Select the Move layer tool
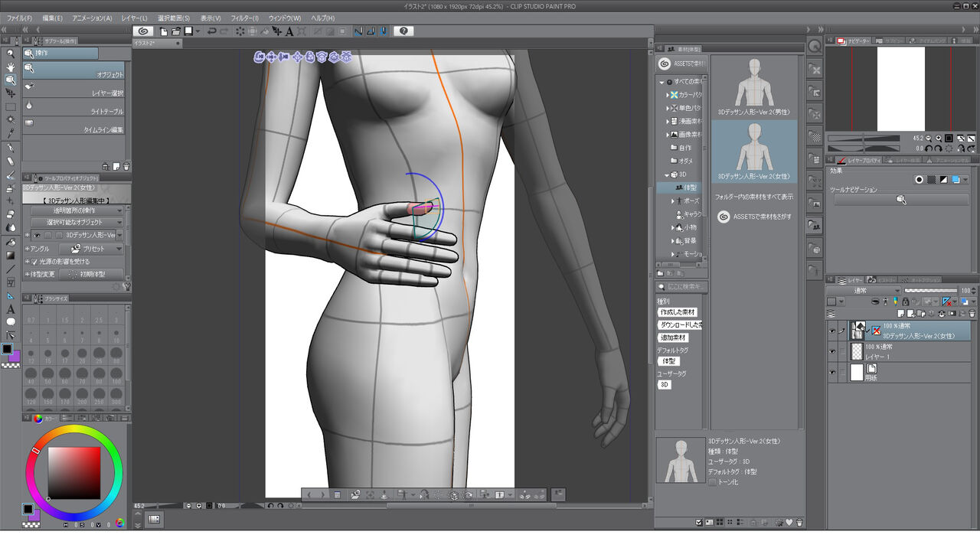Image resolution: width=980 pixels, height=551 pixels. [11, 93]
